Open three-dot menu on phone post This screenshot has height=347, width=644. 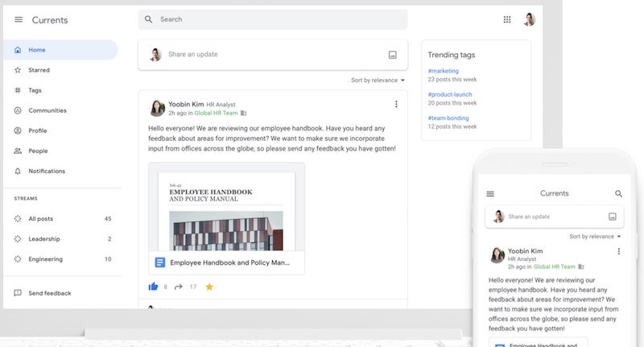(619, 251)
